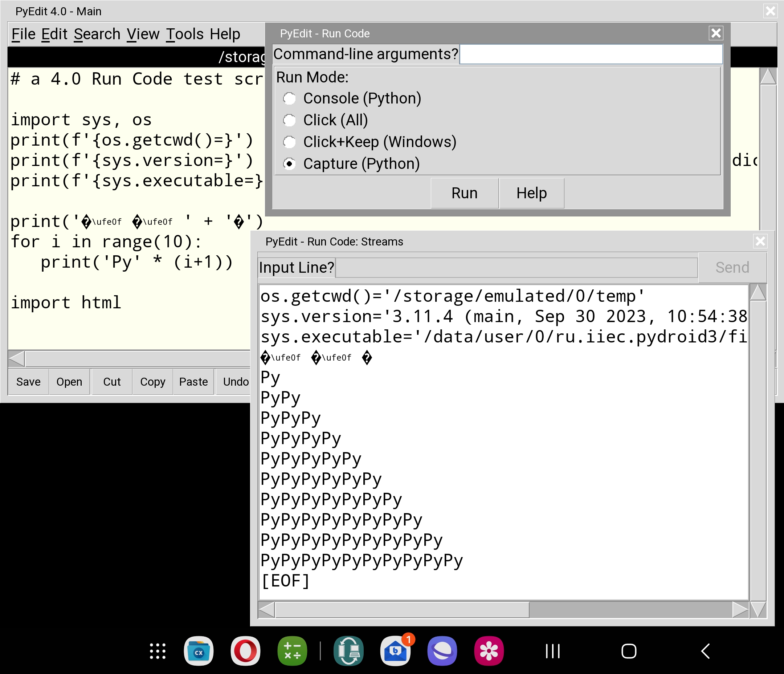Open the pink flower Gallery dock icon
This screenshot has height=674, width=784.
point(489,651)
